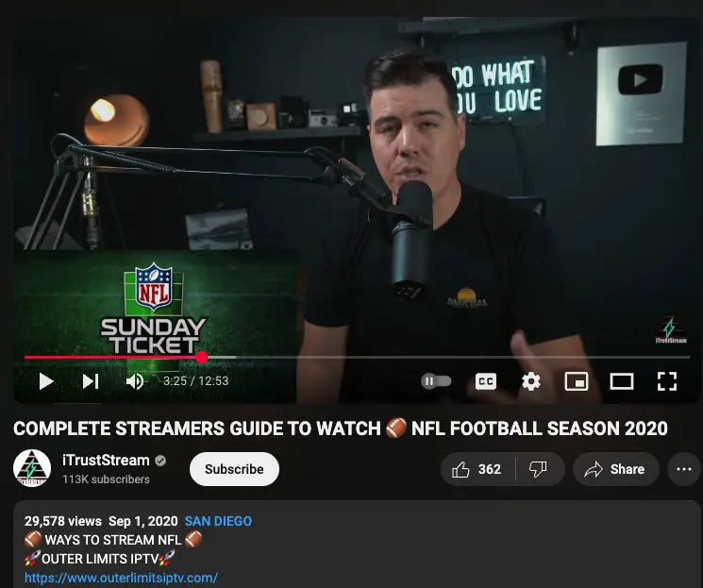Toggle the autoplay switch
The image size is (703, 588).
(436, 381)
